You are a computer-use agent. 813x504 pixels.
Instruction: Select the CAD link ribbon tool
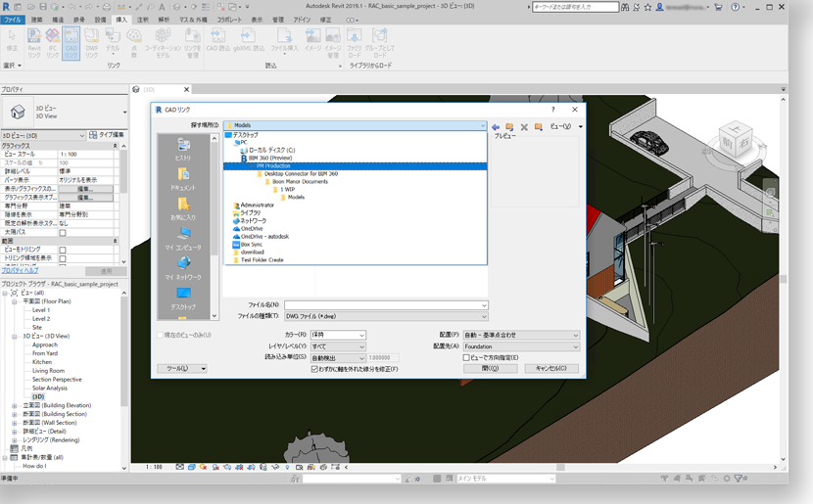pyautogui.click(x=72, y=43)
